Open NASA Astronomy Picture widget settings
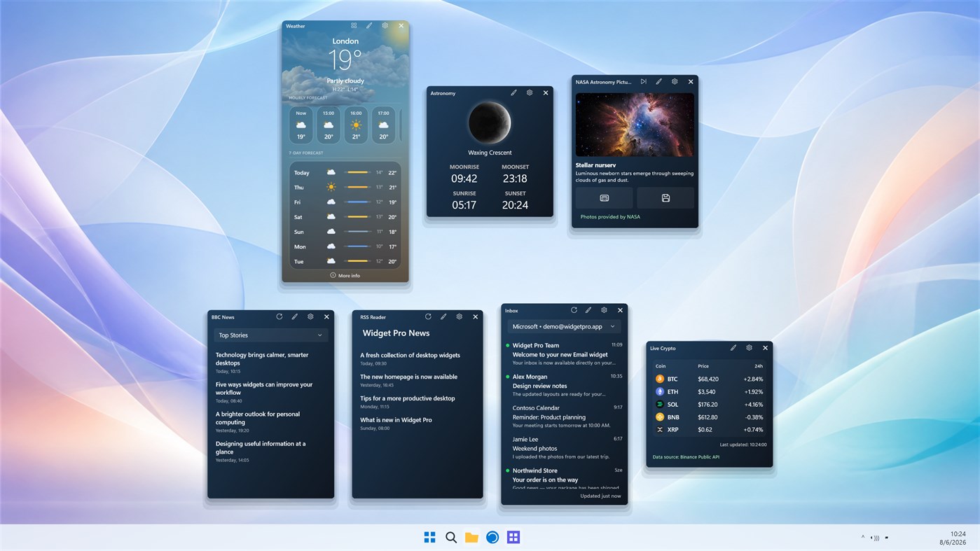 click(675, 82)
